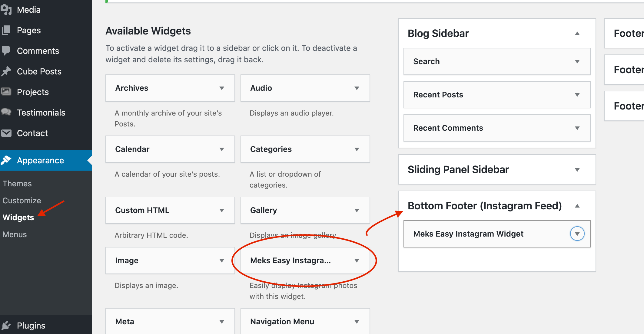644x334 pixels.
Task: Collapse Bottom Footer Instagram Feed panel
Action: (x=577, y=206)
